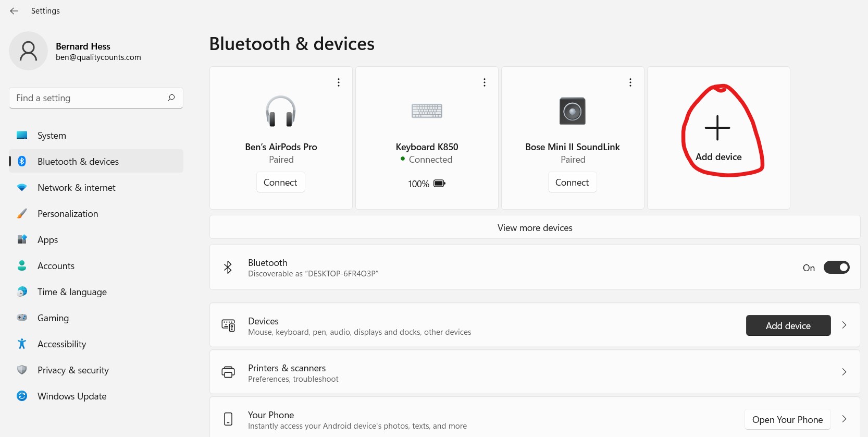Click the Time & language sidebar label
Viewport: 868px width, 437px height.
point(72,292)
